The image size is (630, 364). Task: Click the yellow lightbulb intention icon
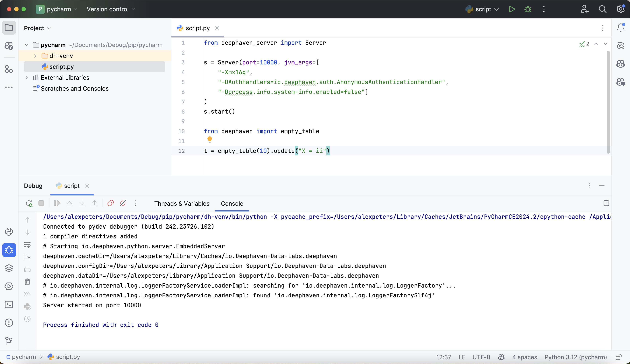click(x=209, y=139)
